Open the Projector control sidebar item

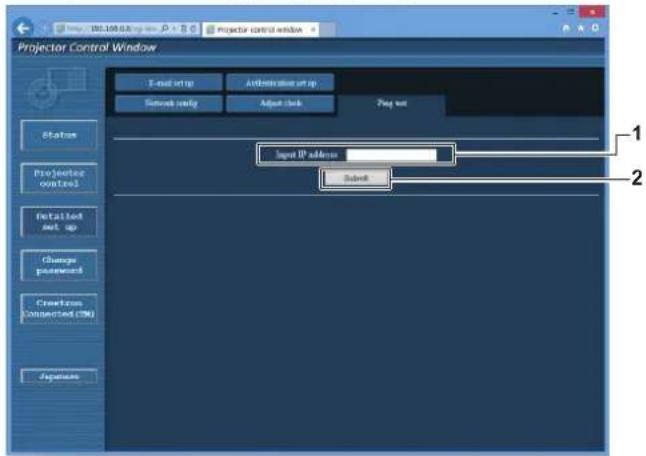(x=59, y=178)
